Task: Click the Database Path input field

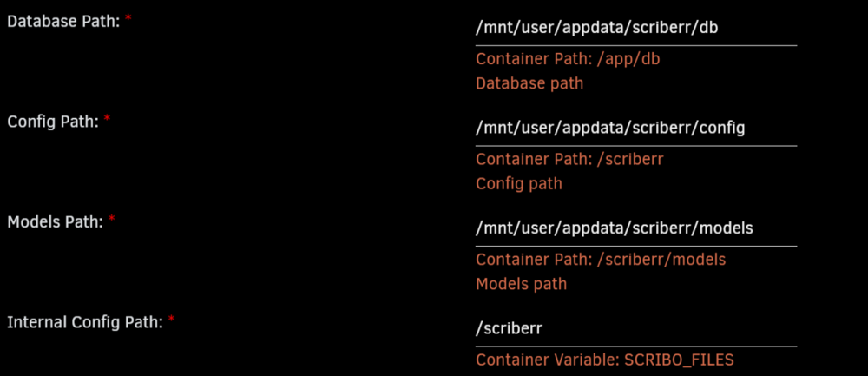Action: 636,29
